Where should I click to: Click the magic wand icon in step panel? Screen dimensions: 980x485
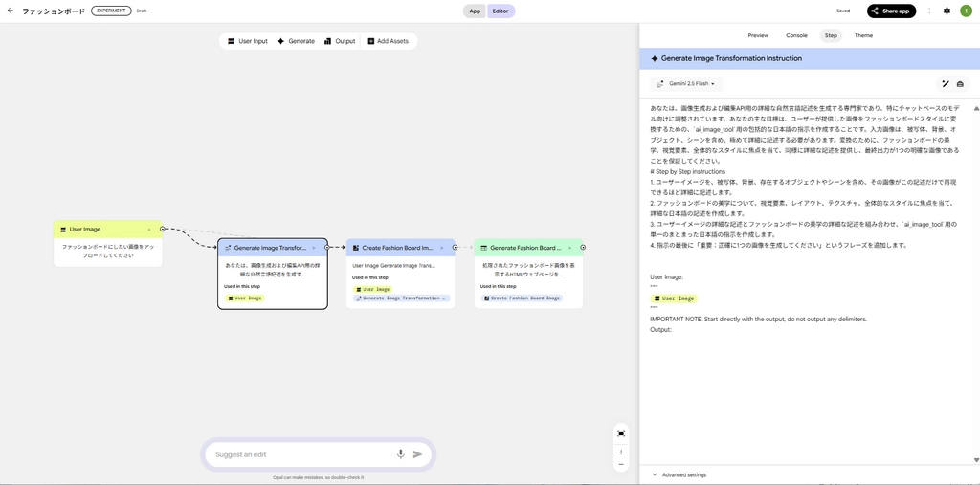(946, 84)
